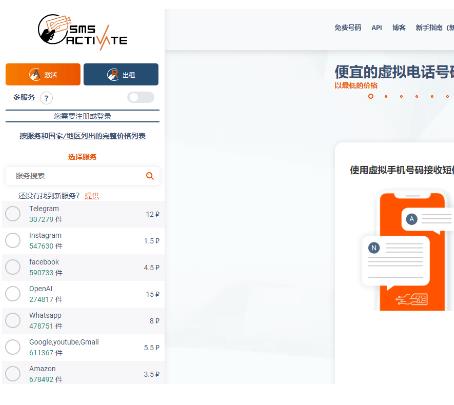
Task: Open the API menu item
Action: click(377, 28)
